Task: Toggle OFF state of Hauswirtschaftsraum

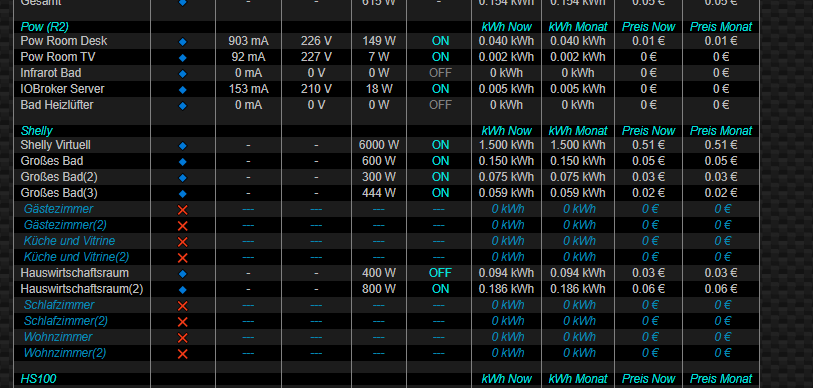Action: click(x=440, y=273)
